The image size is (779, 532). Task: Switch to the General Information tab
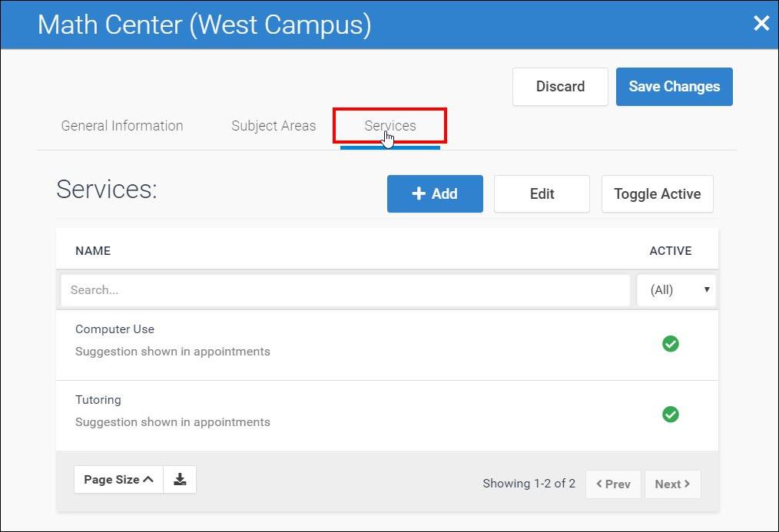pyautogui.click(x=122, y=126)
